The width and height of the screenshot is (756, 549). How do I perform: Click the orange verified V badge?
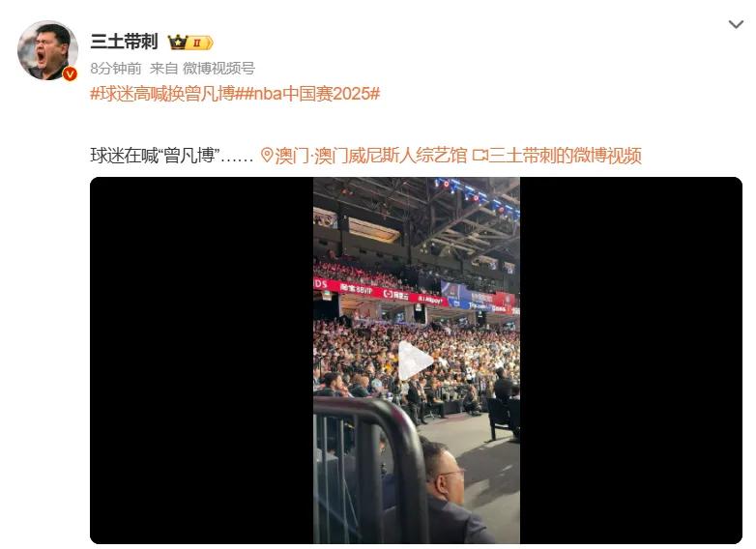pyautogui.click(x=70, y=73)
